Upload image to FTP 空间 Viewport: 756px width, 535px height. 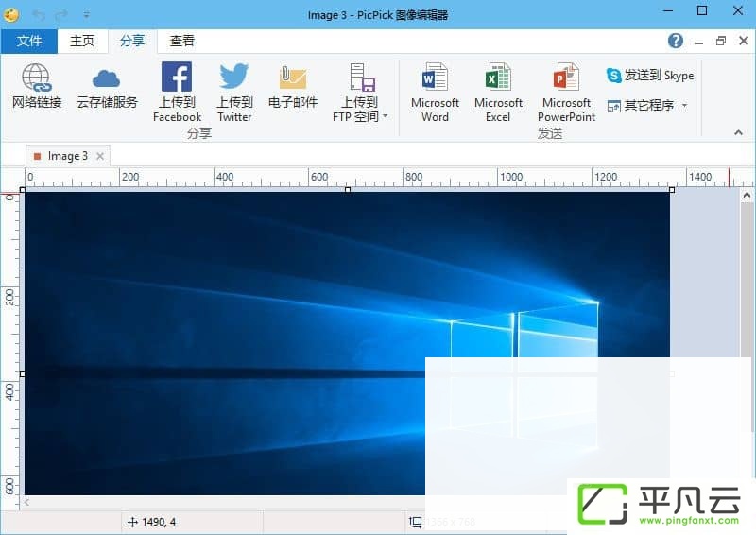360,92
